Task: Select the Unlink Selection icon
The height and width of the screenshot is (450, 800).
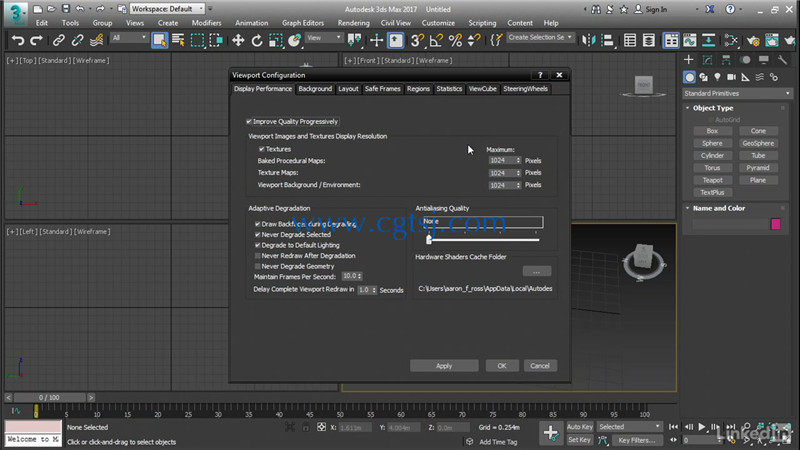Action: point(78,40)
